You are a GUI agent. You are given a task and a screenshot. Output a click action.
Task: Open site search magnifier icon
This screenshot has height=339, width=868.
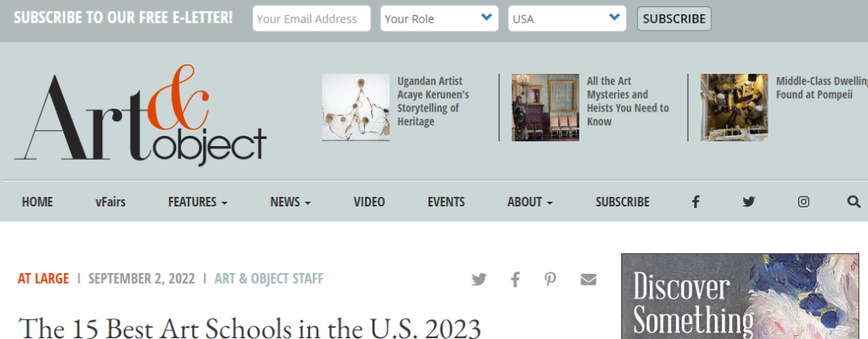(854, 202)
